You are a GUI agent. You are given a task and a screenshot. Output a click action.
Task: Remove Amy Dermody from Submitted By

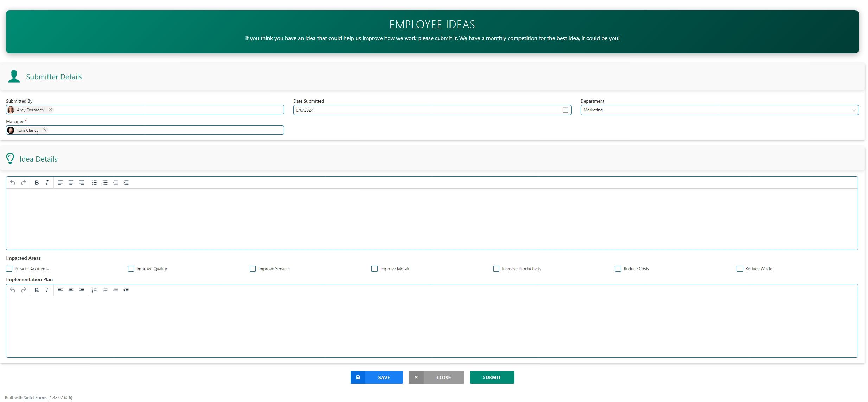click(51, 110)
